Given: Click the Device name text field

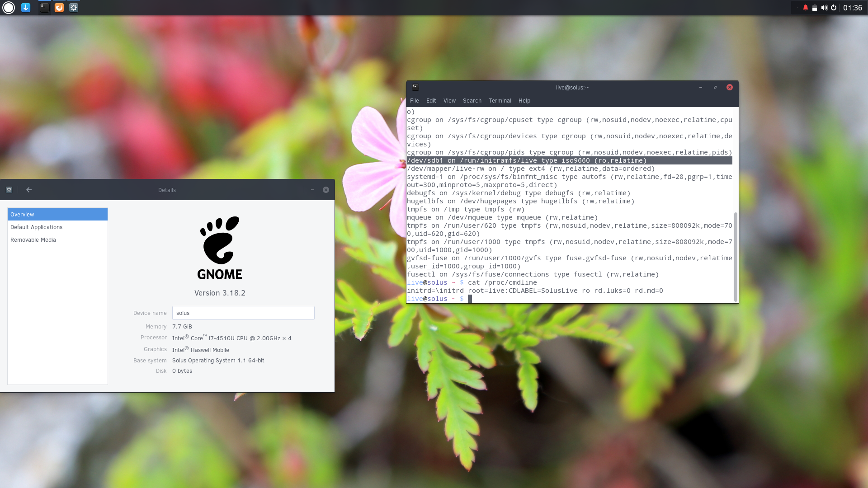Looking at the screenshot, I should (x=243, y=313).
